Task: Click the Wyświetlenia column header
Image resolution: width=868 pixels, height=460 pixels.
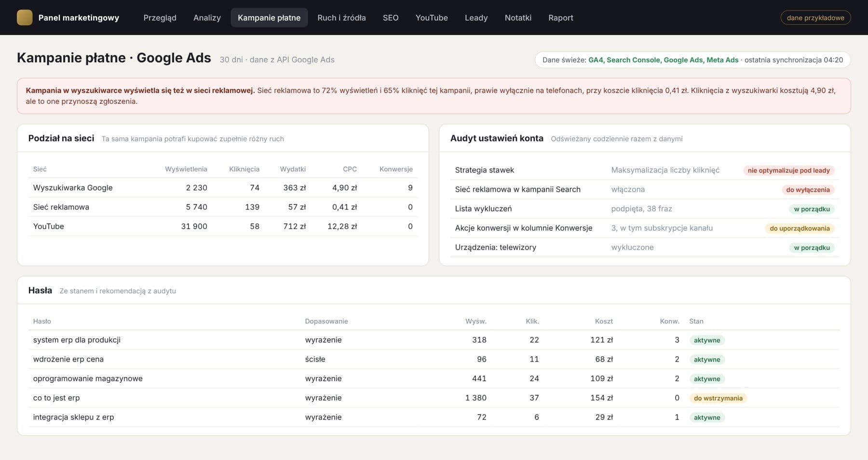Action: click(186, 169)
